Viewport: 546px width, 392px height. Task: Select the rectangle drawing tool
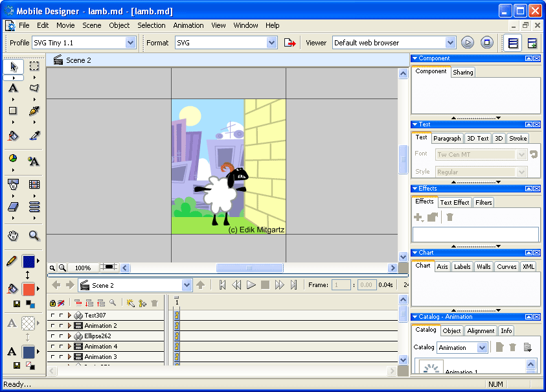(13, 111)
